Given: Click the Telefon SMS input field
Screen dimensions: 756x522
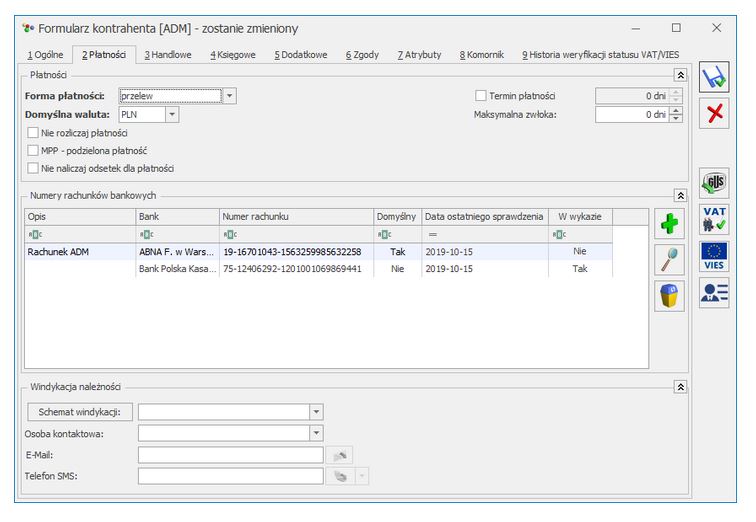Looking at the screenshot, I should point(230,476).
